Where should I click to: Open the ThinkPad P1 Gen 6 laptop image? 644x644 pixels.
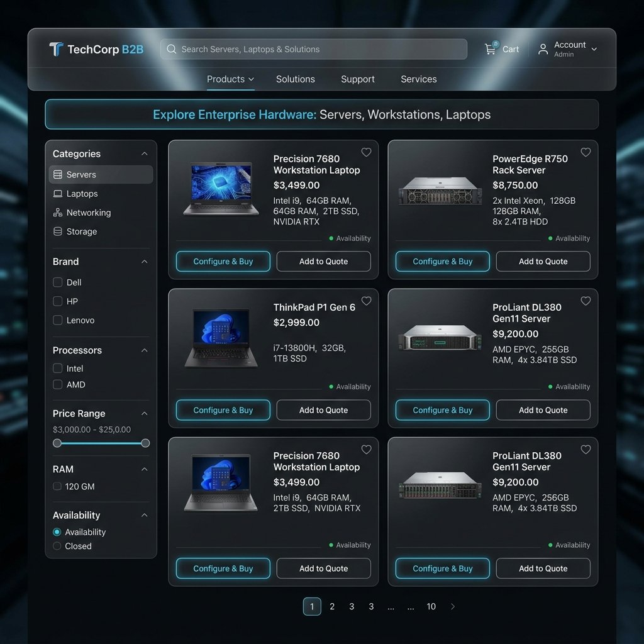(x=221, y=338)
